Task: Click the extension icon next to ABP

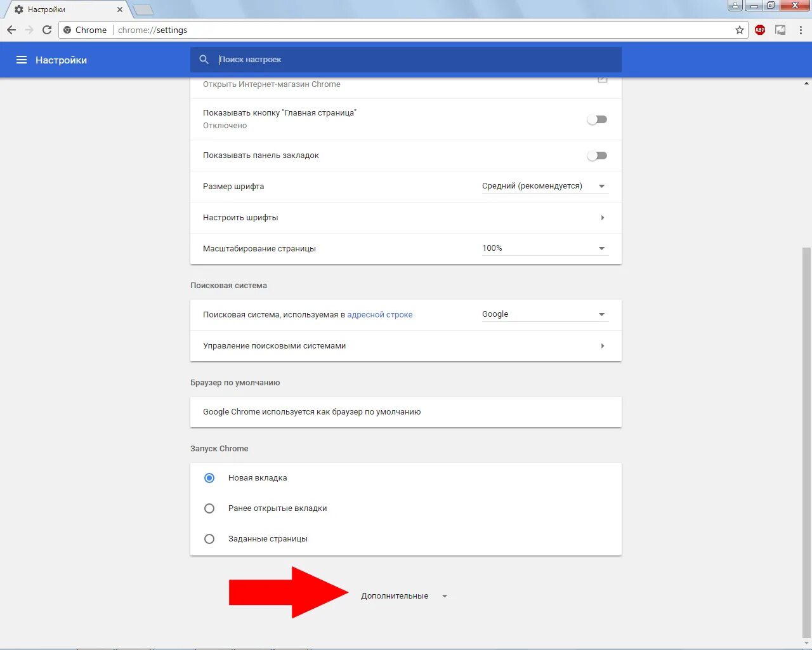Action: tap(780, 30)
